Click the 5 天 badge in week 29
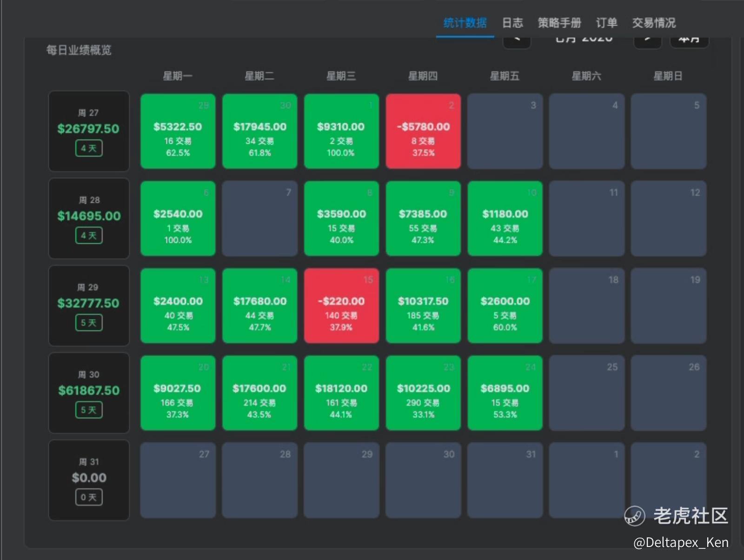The height and width of the screenshot is (560, 744). (89, 323)
